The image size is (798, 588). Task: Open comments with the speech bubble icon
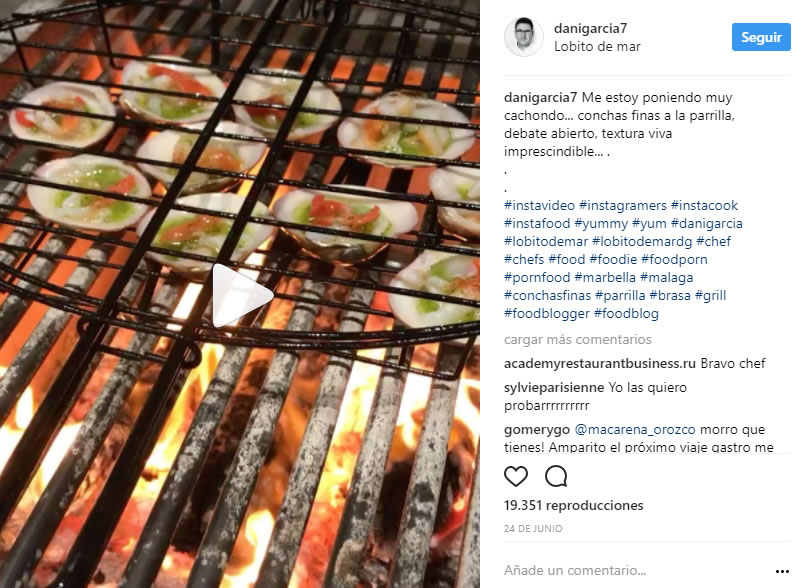coord(556,477)
